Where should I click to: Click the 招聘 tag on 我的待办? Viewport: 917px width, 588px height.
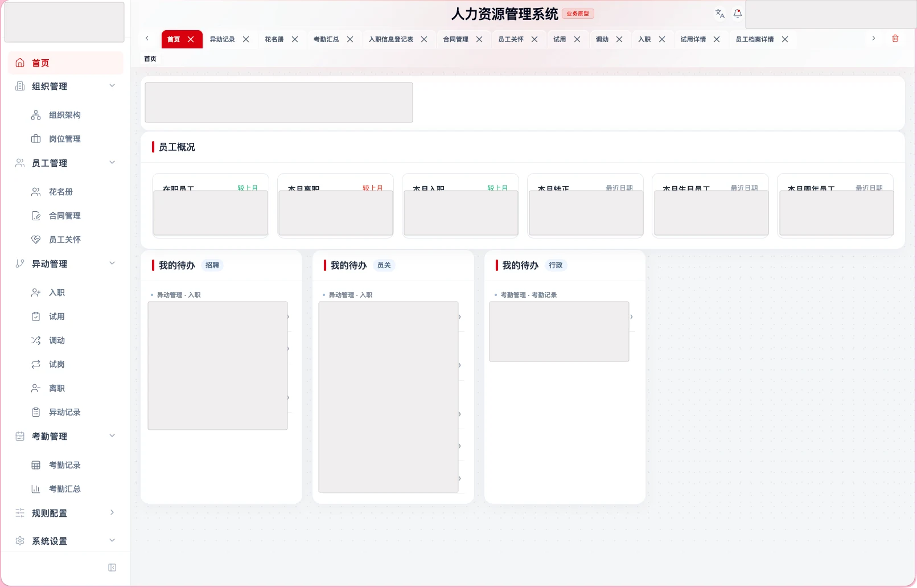click(x=212, y=265)
